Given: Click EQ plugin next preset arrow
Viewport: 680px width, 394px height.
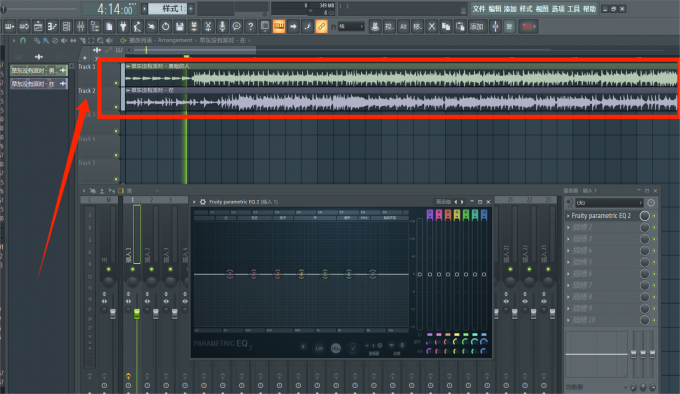Looking at the screenshot, I should click(462, 202).
